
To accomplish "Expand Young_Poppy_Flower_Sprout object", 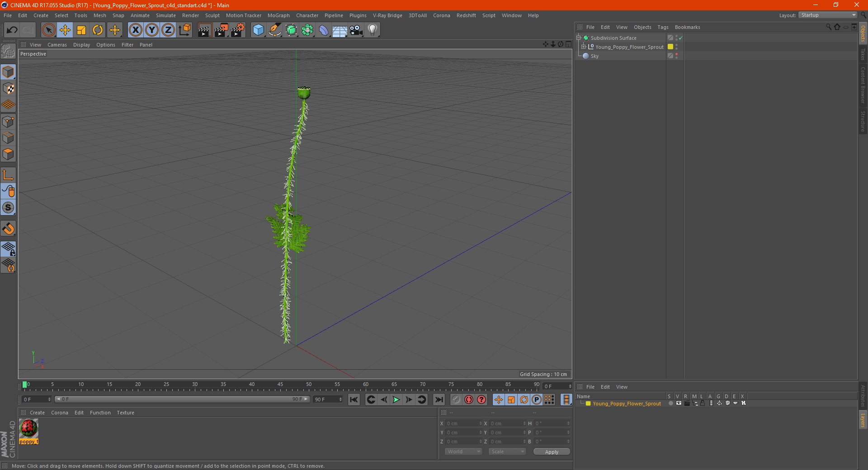I will pyautogui.click(x=583, y=47).
